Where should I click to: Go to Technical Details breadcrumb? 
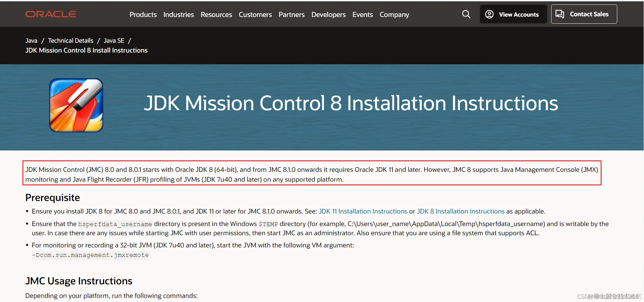[71, 41]
